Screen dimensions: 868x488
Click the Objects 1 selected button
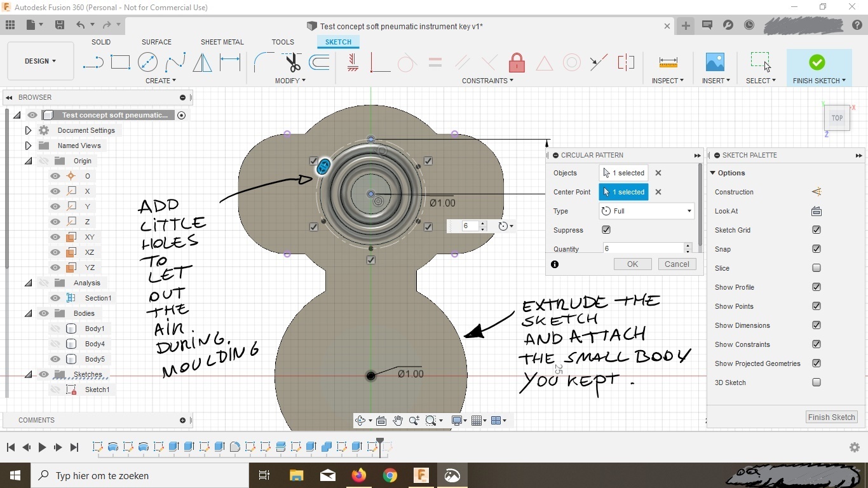(624, 173)
